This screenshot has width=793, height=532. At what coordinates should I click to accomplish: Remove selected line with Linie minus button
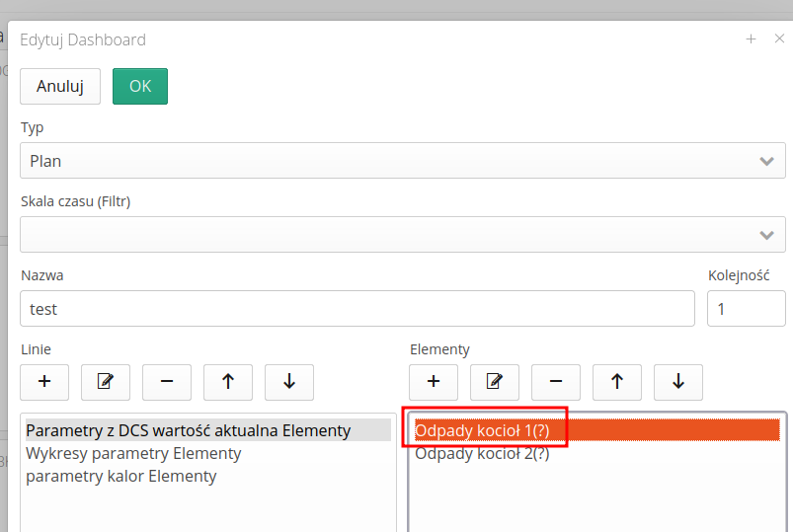(x=167, y=381)
